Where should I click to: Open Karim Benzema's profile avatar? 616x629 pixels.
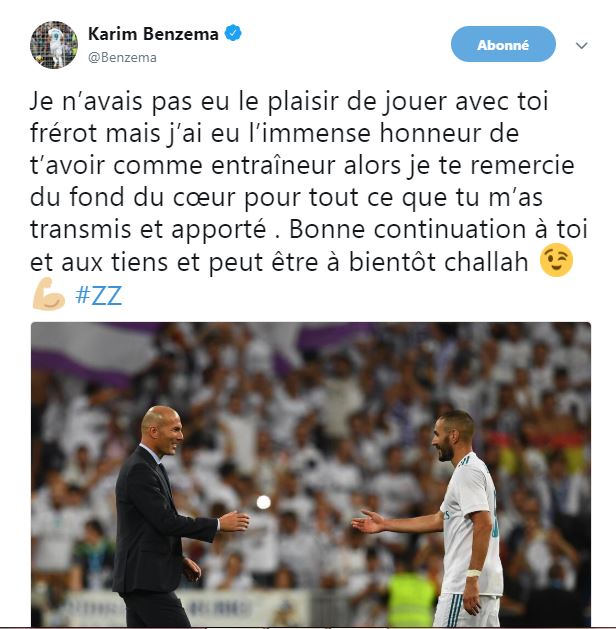click(54, 45)
